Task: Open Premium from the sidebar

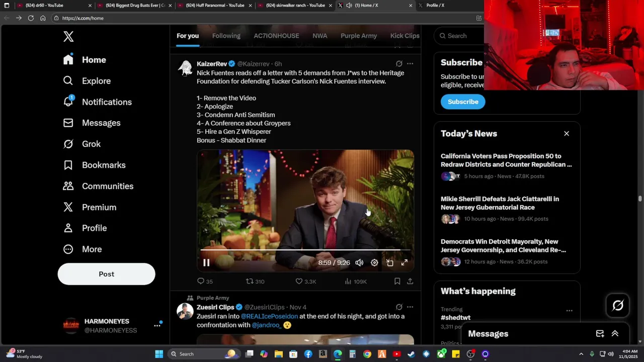Action: (x=90, y=207)
